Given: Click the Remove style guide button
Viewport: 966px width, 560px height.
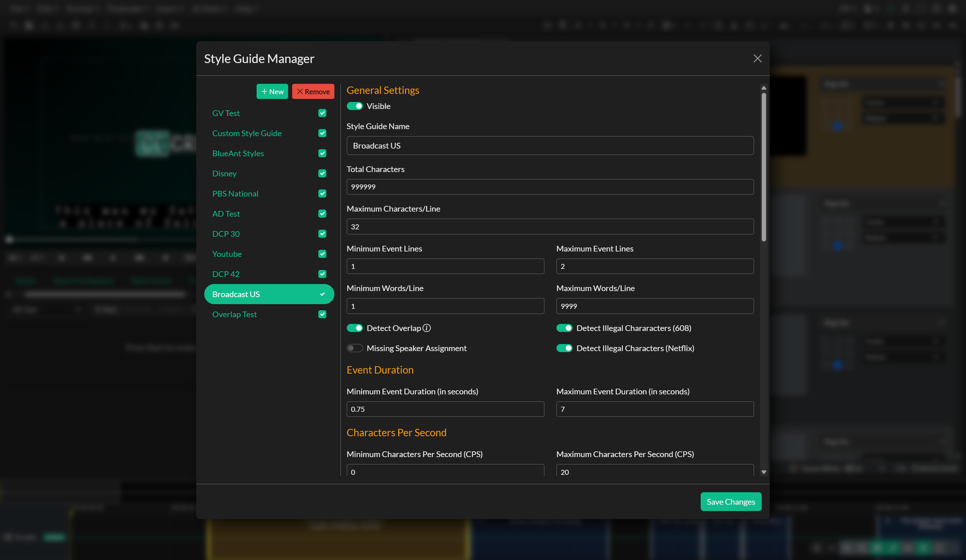Looking at the screenshot, I should pos(313,92).
